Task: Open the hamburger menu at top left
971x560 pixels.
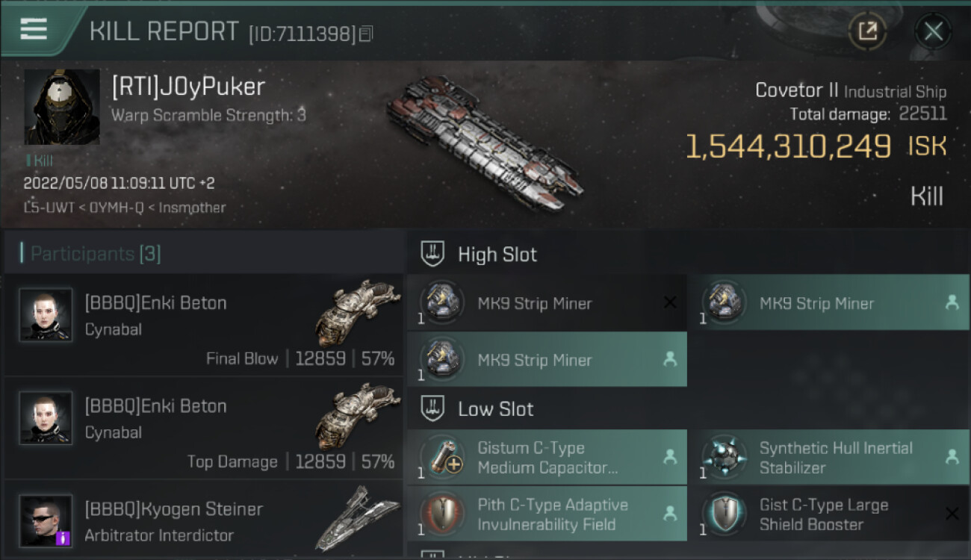Action: (x=34, y=30)
